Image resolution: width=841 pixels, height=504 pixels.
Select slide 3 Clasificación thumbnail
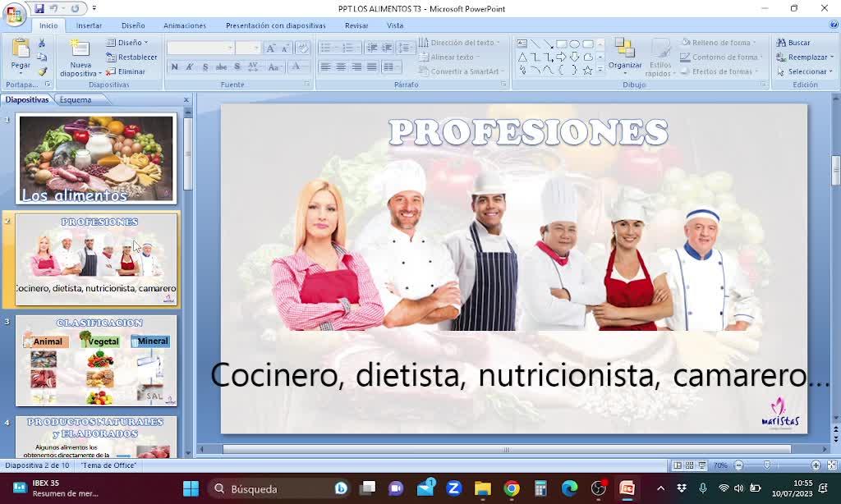96,361
